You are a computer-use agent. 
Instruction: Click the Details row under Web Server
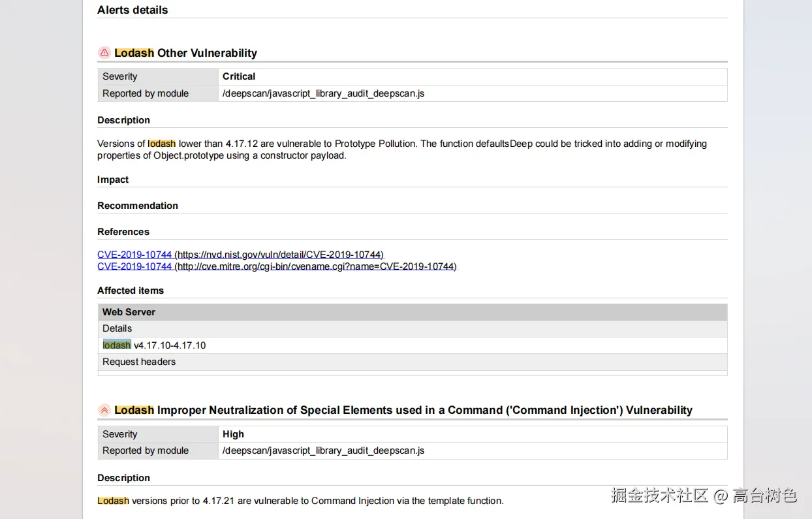pos(117,328)
